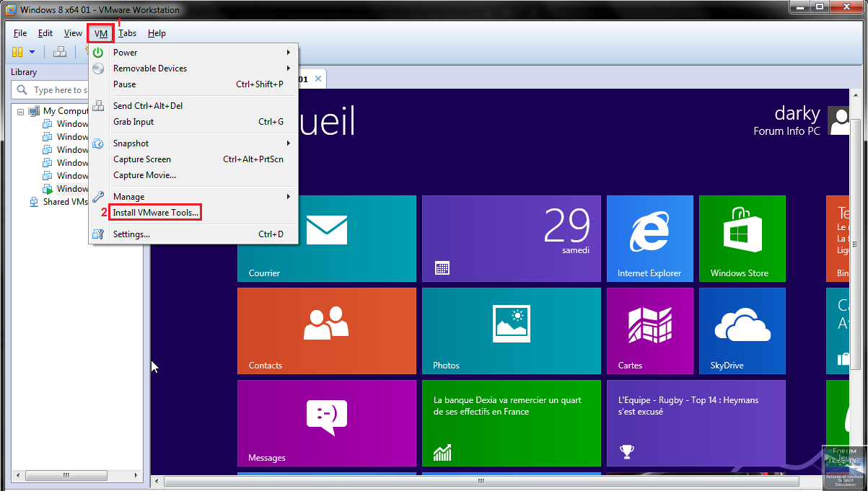The image size is (868, 491).
Task: Click the magnifier icon in Library search
Action: [x=22, y=90]
